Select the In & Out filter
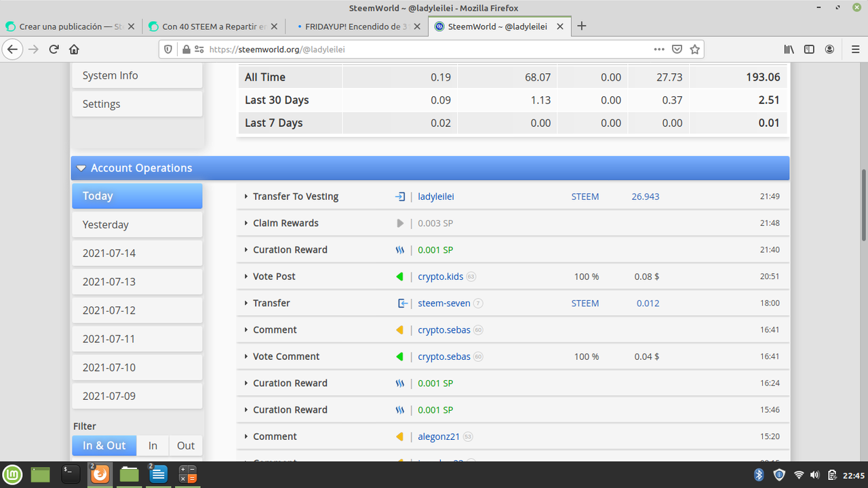 tap(104, 445)
